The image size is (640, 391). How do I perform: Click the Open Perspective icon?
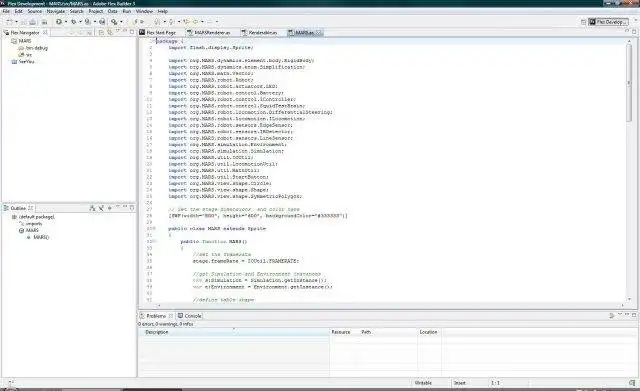(583, 22)
